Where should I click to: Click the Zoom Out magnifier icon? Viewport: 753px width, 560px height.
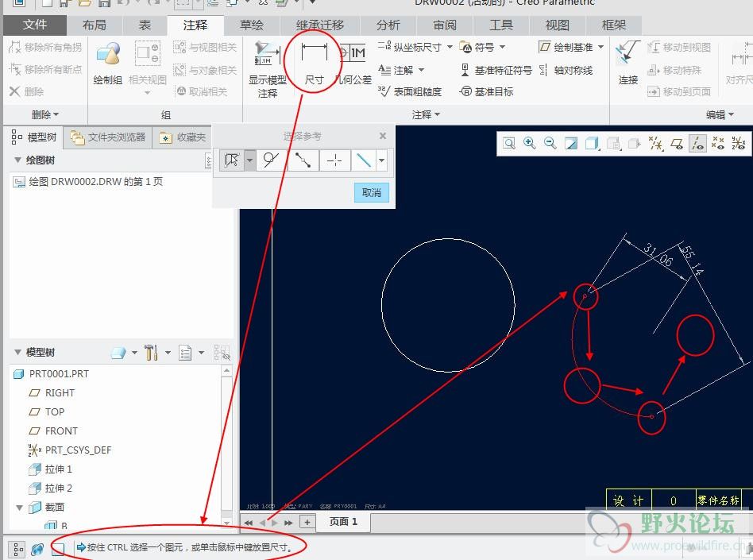point(550,143)
